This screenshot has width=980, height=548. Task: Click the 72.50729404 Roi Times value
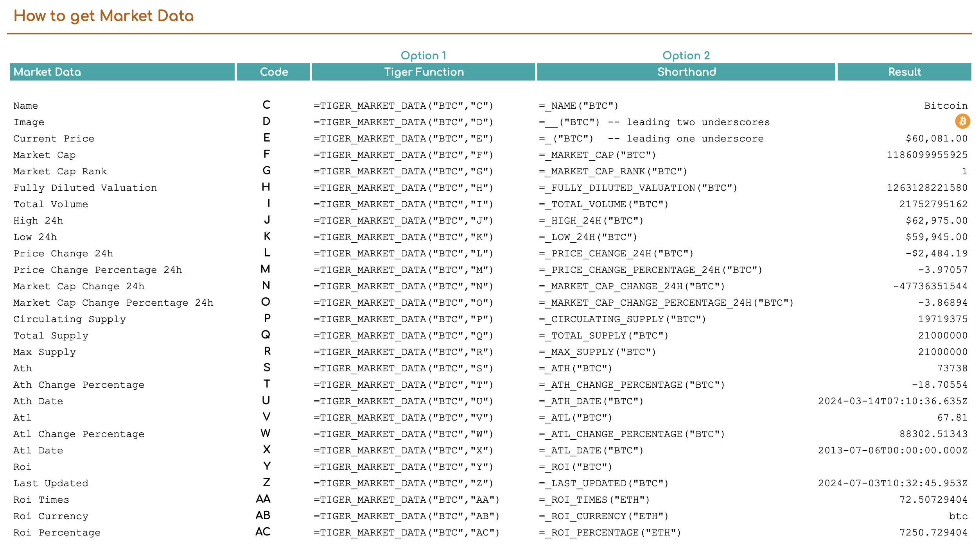(x=933, y=500)
